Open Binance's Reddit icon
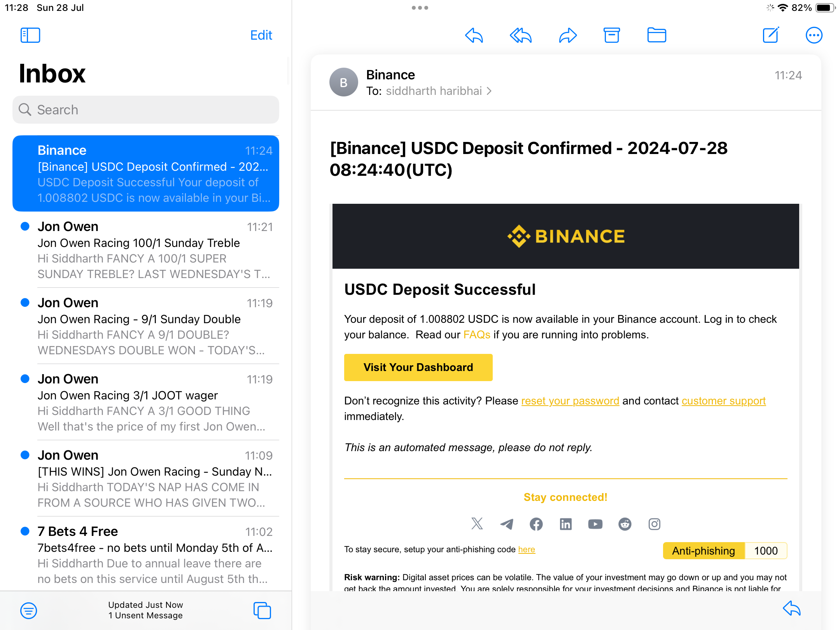Viewport: 840px width, 630px height. (625, 524)
